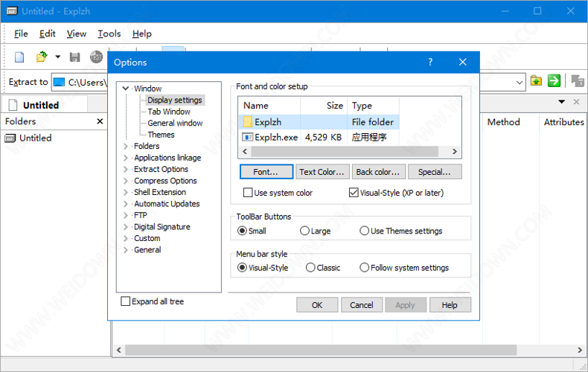Click right arrow of main horizontal scrollbar
Viewport: 588px width, 372px height.
click(x=580, y=350)
